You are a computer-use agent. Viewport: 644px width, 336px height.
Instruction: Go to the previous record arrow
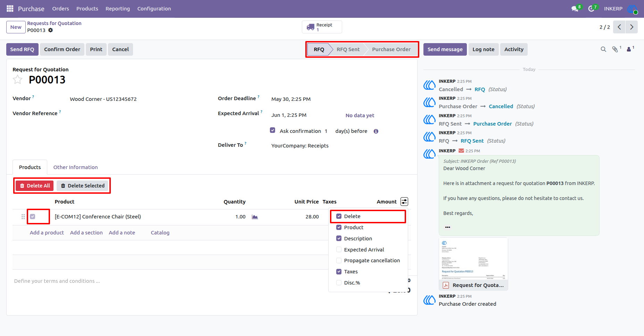click(x=619, y=27)
